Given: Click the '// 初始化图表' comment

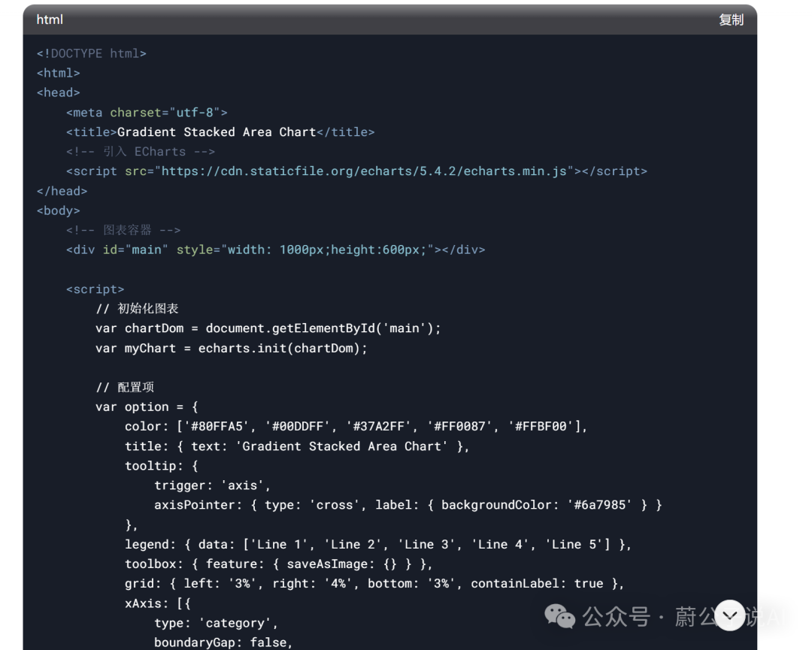Looking at the screenshot, I should pyautogui.click(x=138, y=309).
